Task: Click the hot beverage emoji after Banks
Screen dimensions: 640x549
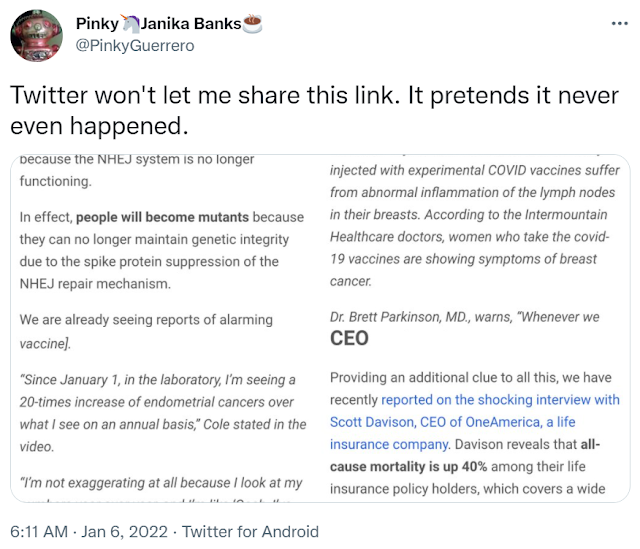Action: 252,23
